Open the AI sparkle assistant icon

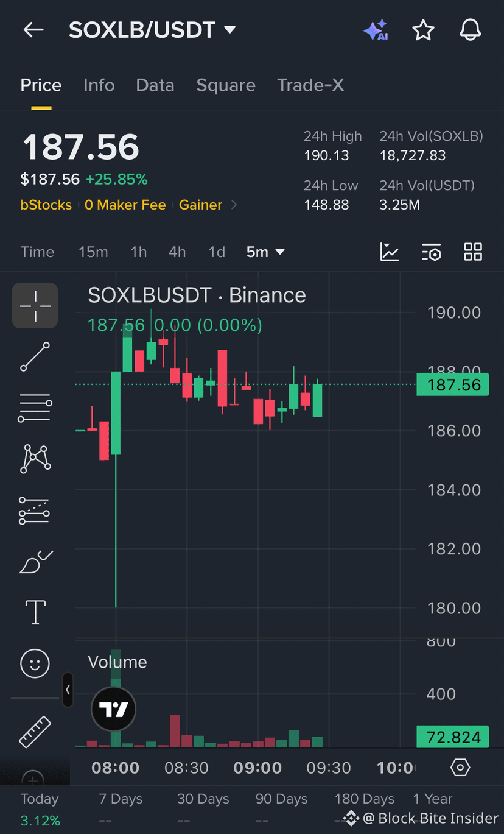[376, 30]
